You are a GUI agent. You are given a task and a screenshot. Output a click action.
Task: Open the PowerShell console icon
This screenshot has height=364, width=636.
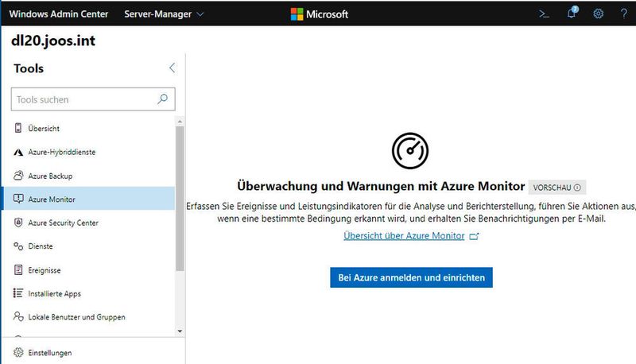pyautogui.click(x=544, y=14)
